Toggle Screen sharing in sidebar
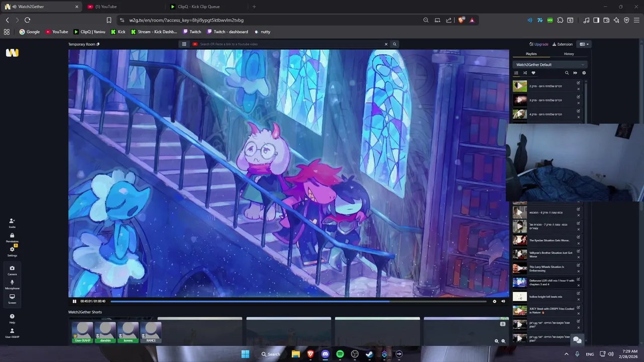Screen dimensions: 644x362 pyautogui.click(x=12, y=299)
